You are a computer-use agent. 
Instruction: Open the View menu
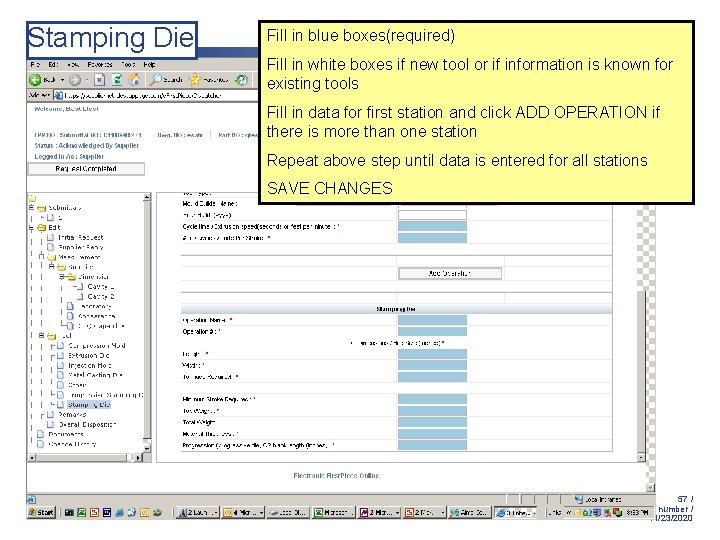coord(73,65)
